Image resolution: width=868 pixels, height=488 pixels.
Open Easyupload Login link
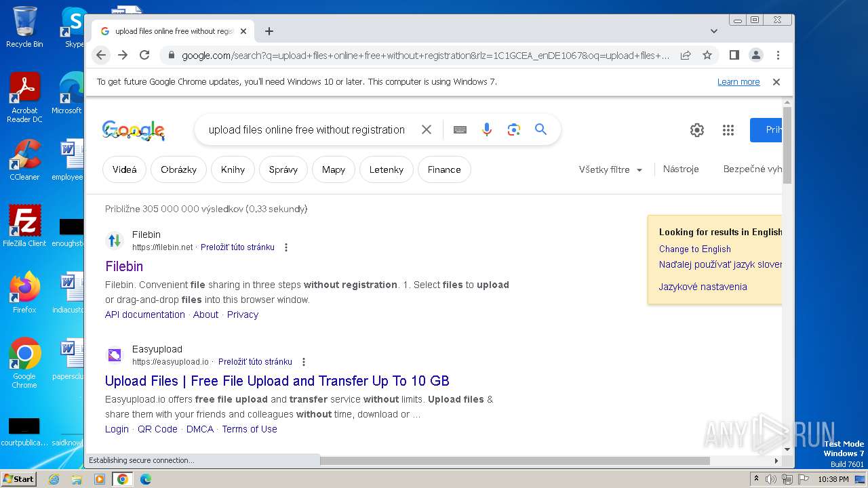click(x=117, y=429)
